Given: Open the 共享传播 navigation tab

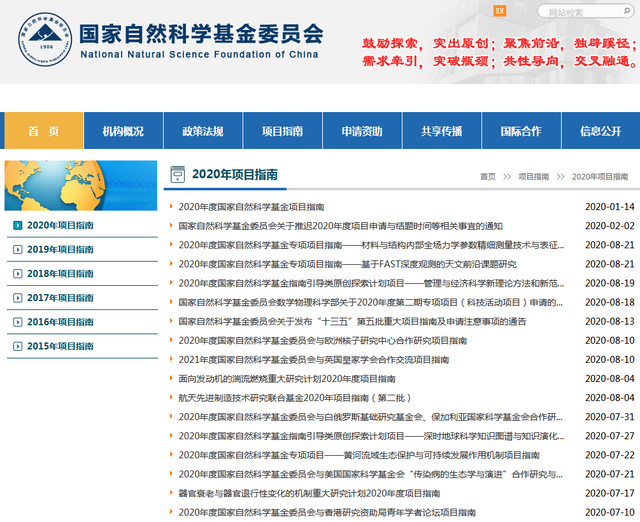Looking at the screenshot, I should pyautogui.click(x=442, y=131).
